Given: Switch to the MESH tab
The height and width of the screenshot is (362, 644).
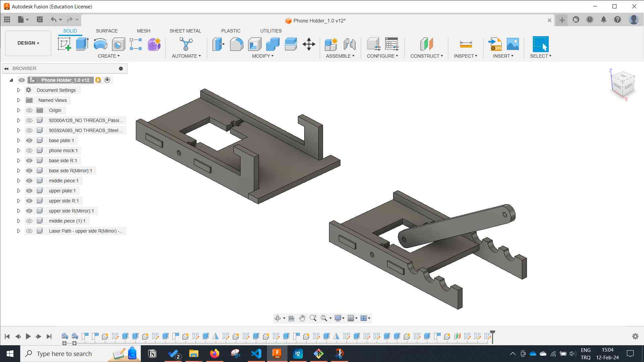Looking at the screenshot, I should (144, 31).
